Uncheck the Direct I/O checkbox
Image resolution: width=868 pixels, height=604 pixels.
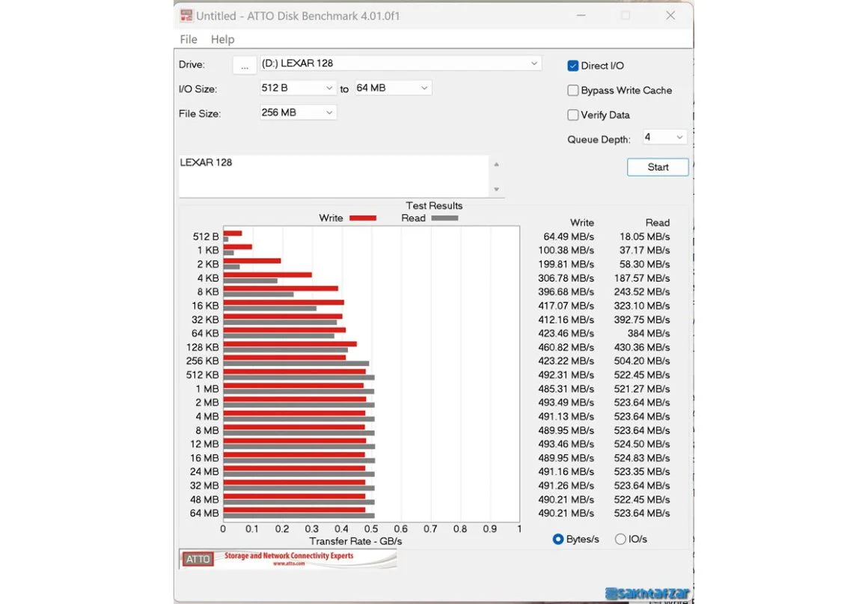pyautogui.click(x=573, y=66)
